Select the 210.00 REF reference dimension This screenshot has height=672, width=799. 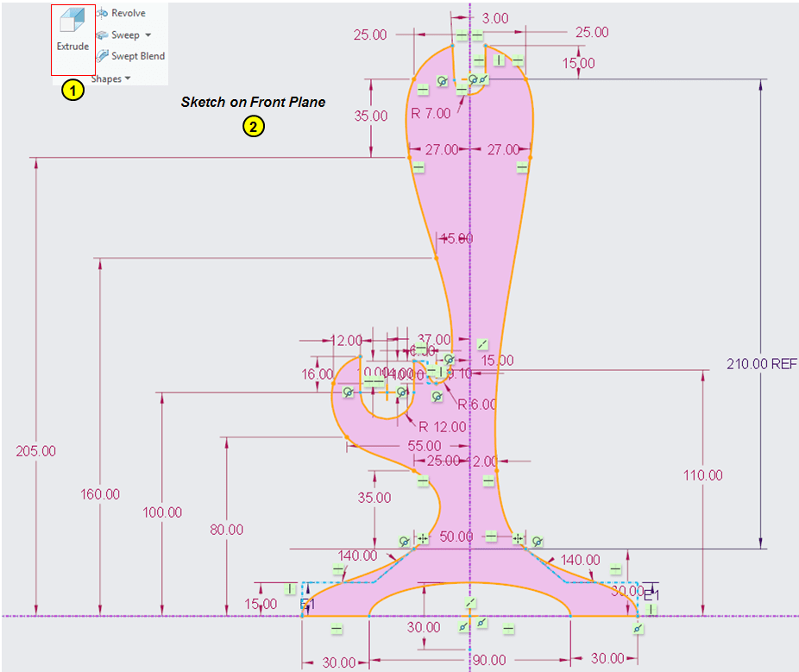pyautogui.click(x=761, y=364)
